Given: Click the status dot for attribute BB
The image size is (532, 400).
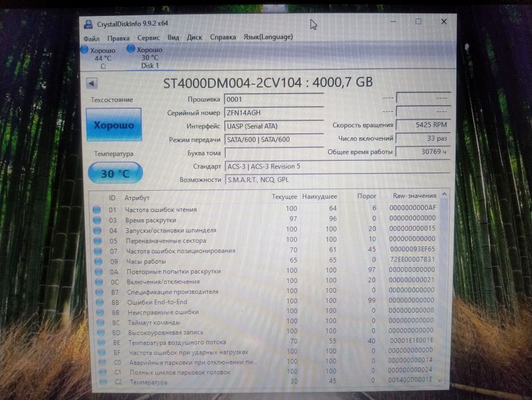Looking at the screenshot, I should pyautogui.click(x=100, y=312).
